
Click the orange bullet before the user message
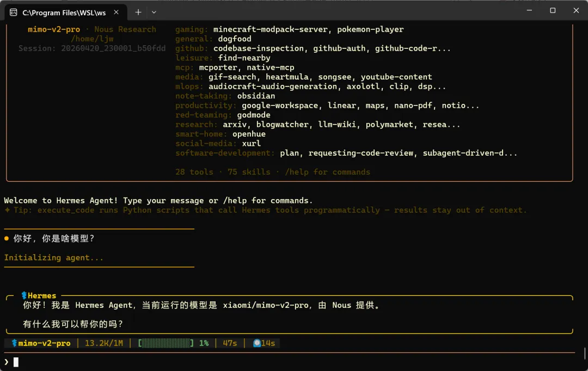click(x=7, y=238)
